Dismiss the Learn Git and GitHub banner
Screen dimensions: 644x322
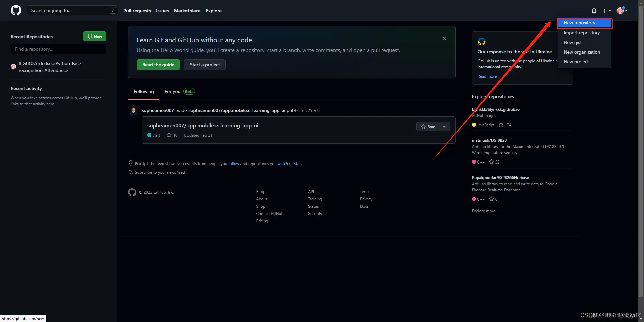(445, 39)
